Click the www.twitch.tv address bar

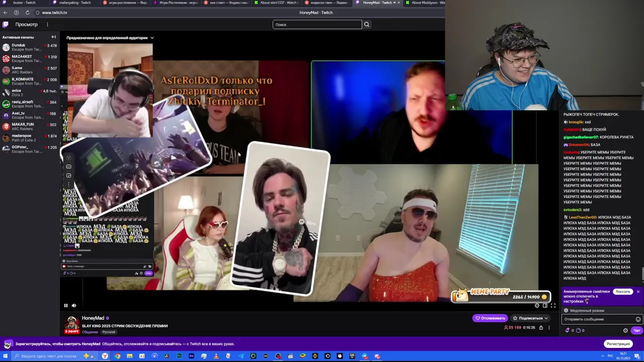point(54,13)
